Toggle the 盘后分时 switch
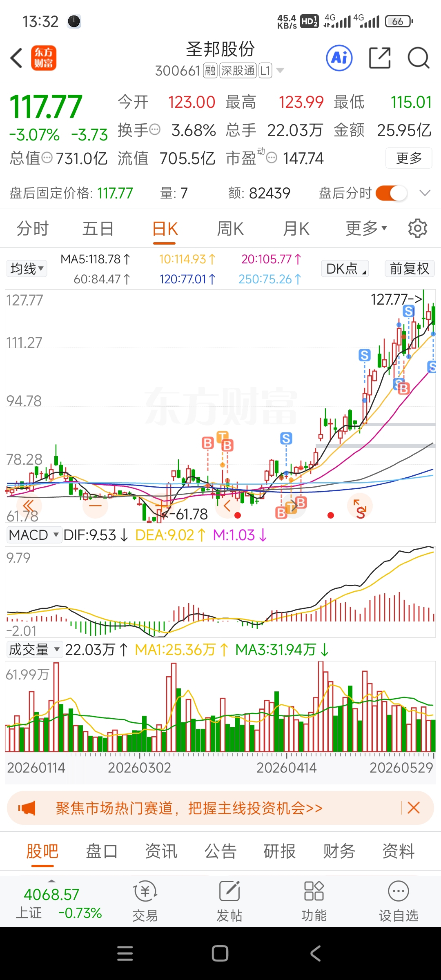Screen dimensions: 441x980 click(391, 193)
